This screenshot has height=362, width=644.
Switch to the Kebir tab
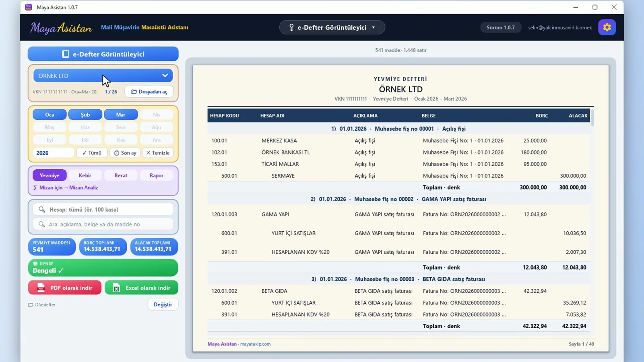pyautogui.click(x=85, y=175)
